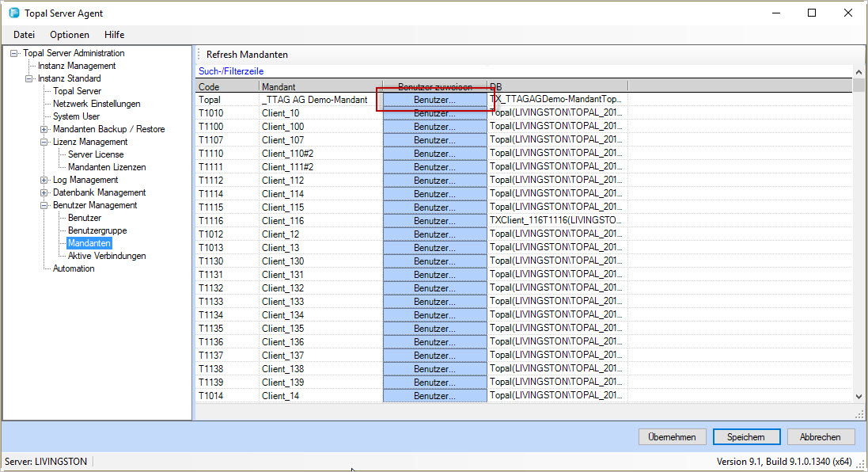Click the Speichern button
Viewport: 868px width, 472px height.
(746, 437)
